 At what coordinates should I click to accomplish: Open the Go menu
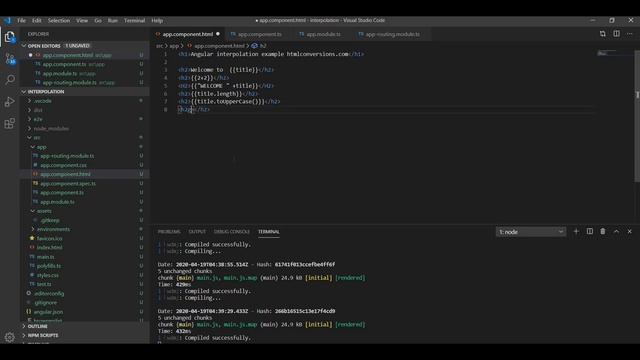coord(98,20)
